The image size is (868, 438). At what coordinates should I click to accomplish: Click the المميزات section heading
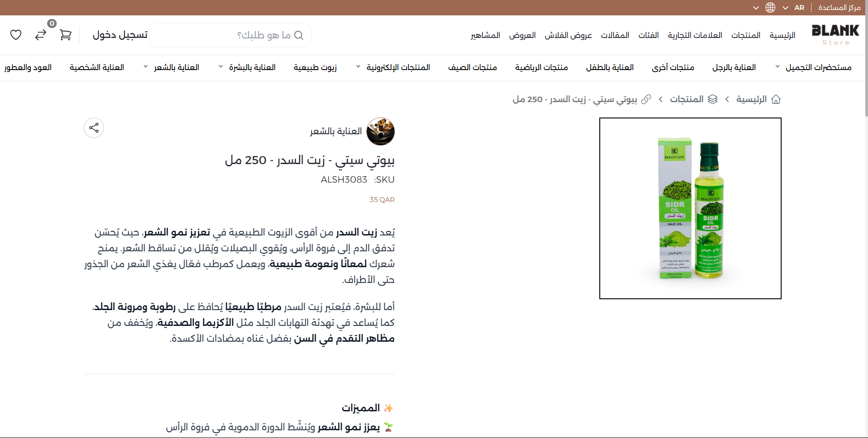(360, 408)
